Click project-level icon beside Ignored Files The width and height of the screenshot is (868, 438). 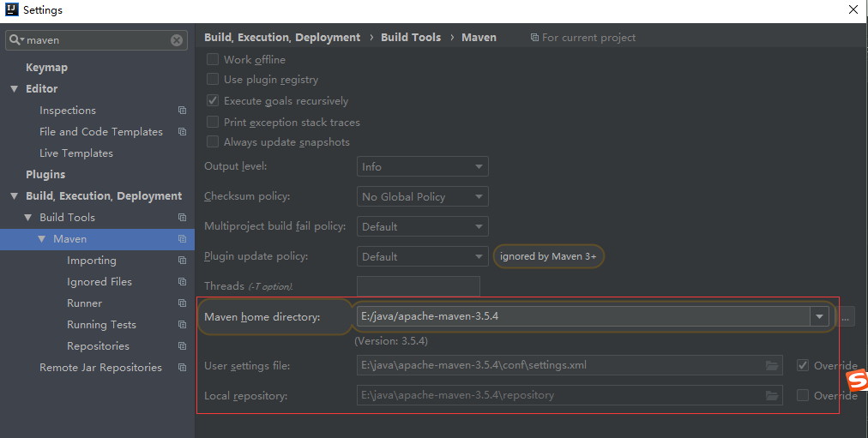(182, 281)
